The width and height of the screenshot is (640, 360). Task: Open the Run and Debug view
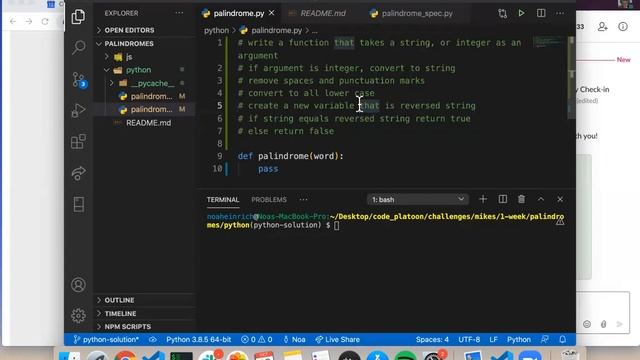click(78, 110)
